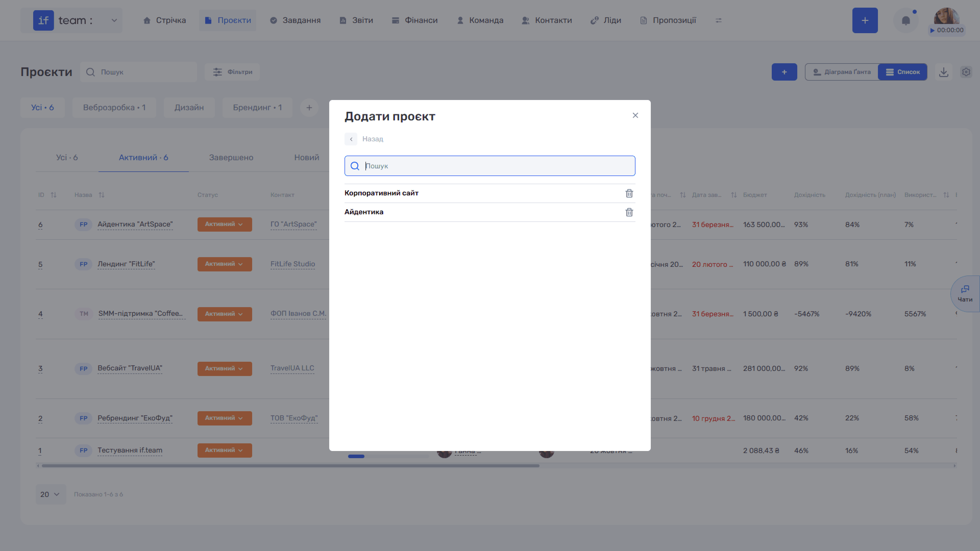Open the rows-per-page 20 dropdown

point(51,494)
